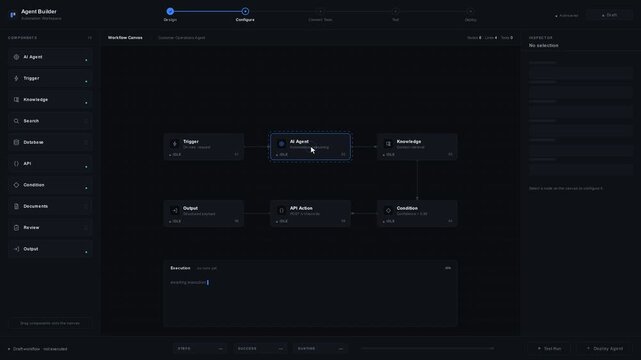Click the Search magnifier icon in Components sidebar
641x360 pixels.
[16, 121]
